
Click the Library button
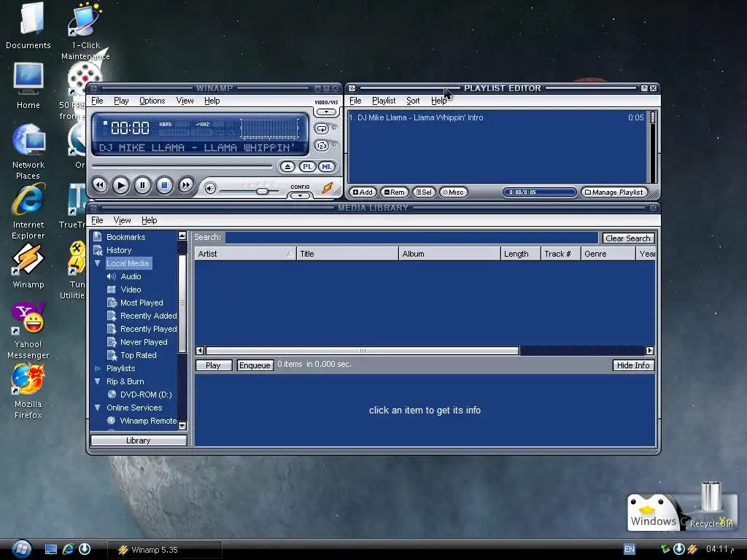(x=138, y=440)
